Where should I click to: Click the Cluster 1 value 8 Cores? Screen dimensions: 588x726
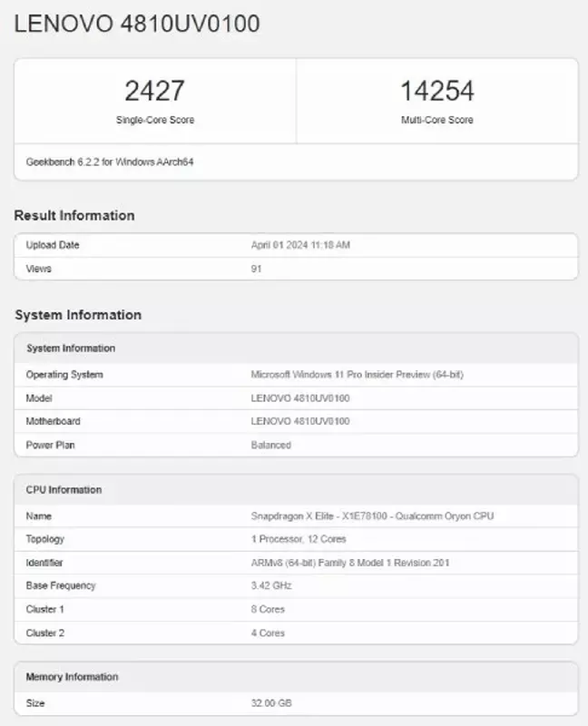pyautogui.click(x=267, y=609)
